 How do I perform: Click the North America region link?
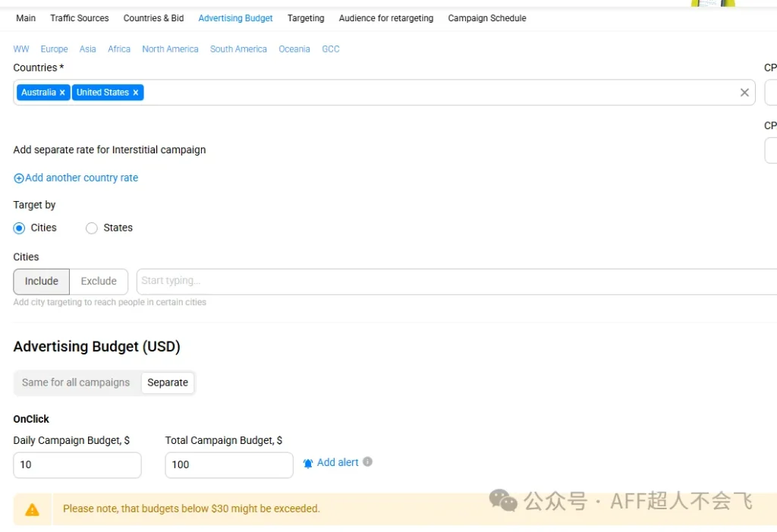170,49
